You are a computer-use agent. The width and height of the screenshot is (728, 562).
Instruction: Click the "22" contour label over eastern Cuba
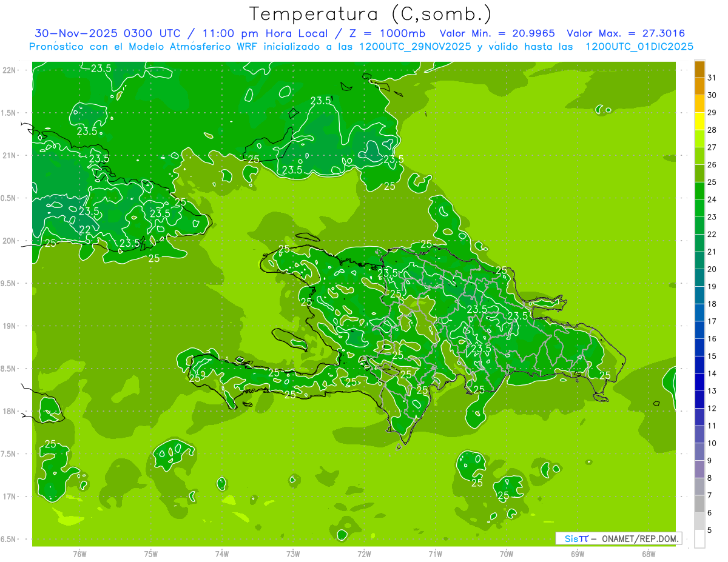tap(86, 229)
